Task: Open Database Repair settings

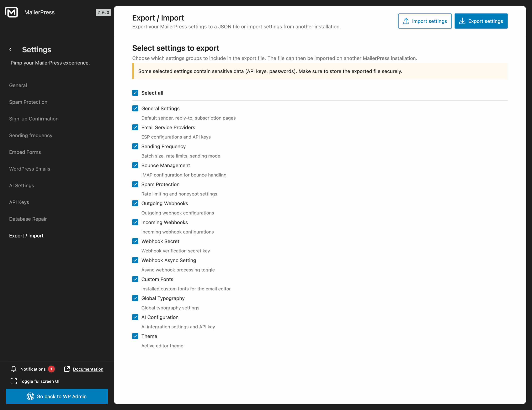Action: pos(28,219)
